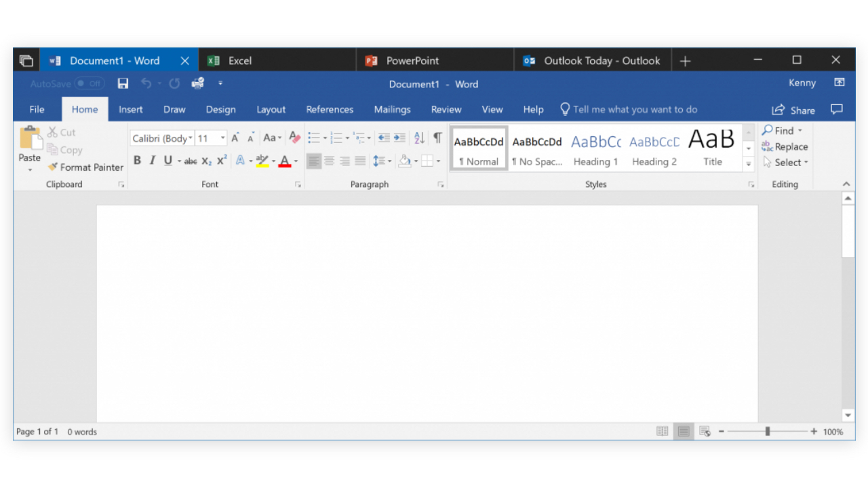
Task: Open the Insert ribbon tab
Action: tap(131, 109)
